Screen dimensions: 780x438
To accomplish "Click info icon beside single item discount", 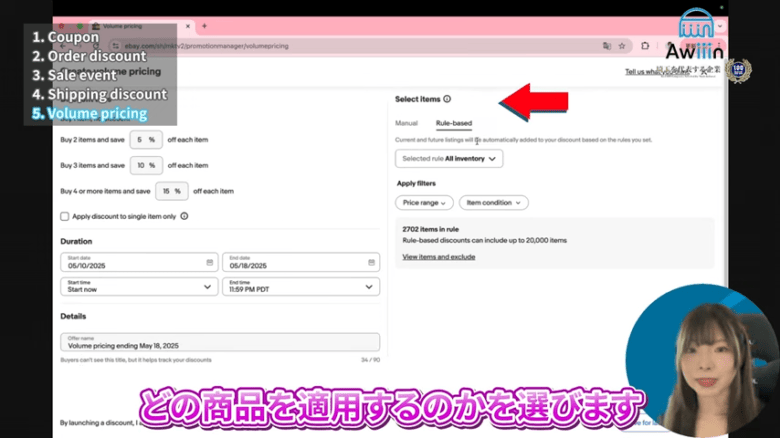I will pyautogui.click(x=184, y=216).
